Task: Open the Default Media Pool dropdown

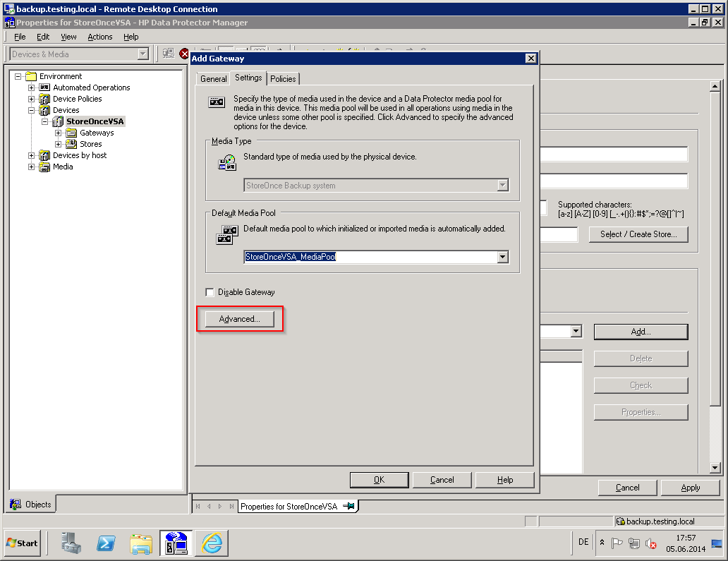Action: [503, 257]
